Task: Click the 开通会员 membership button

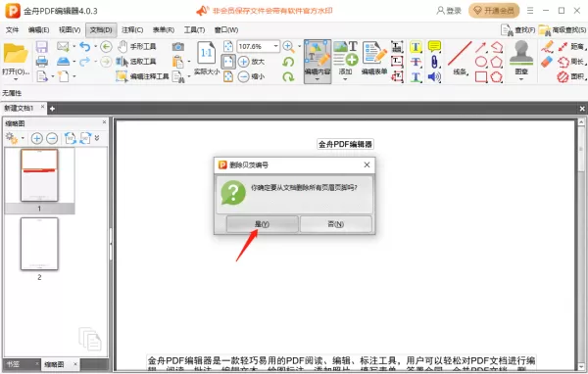Action: point(494,11)
